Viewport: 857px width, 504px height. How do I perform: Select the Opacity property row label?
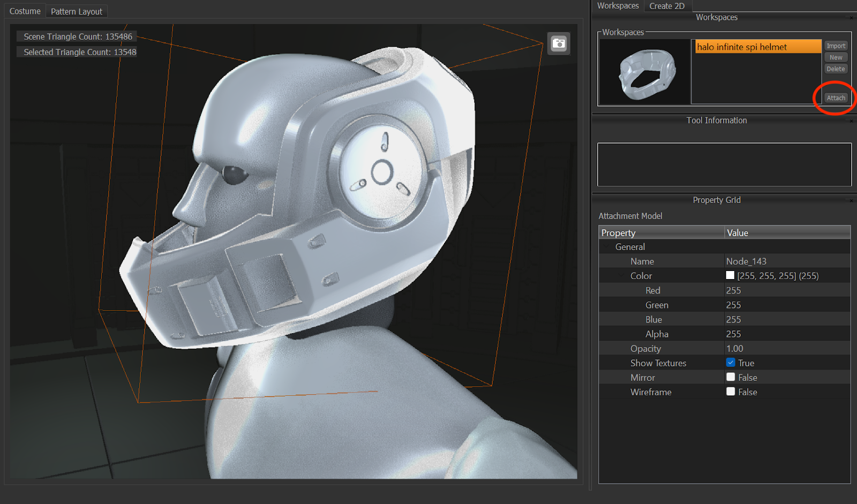pyautogui.click(x=645, y=349)
